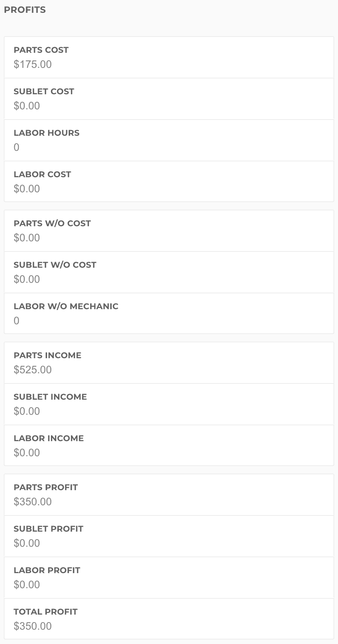Select the Parts Income label
Screen dimensions: 338x644
tap(48, 356)
